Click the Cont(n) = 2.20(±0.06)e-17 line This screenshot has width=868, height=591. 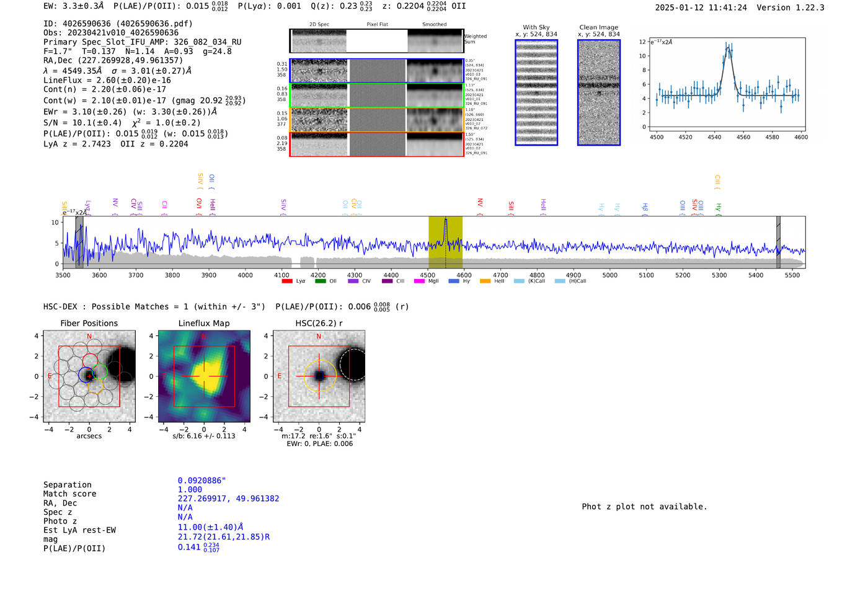point(105,89)
